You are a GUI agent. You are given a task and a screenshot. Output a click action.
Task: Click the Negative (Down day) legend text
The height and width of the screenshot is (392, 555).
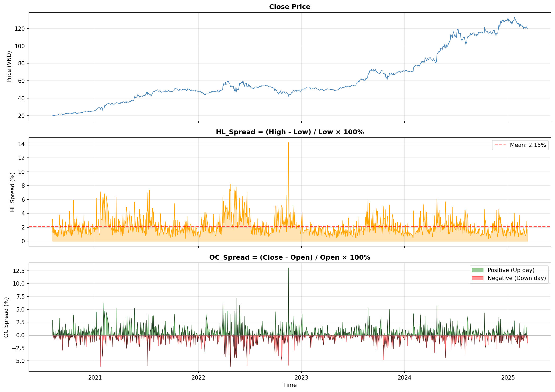(517, 278)
